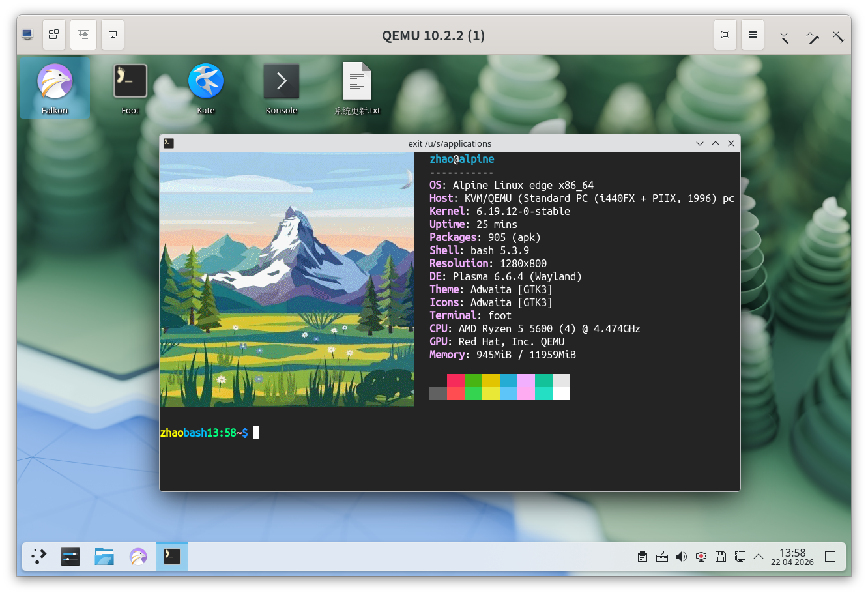This screenshot has height=595, width=868.
Task: Open the network connections tray icon
Action: tap(740, 557)
